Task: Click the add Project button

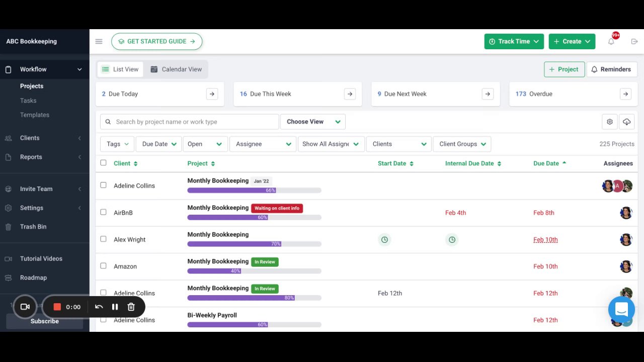Action: 564,69
